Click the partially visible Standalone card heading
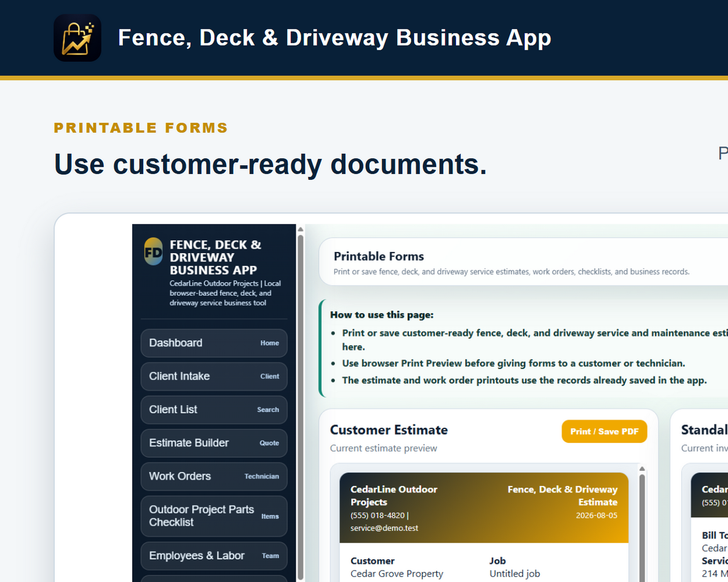 click(x=704, y=430)
